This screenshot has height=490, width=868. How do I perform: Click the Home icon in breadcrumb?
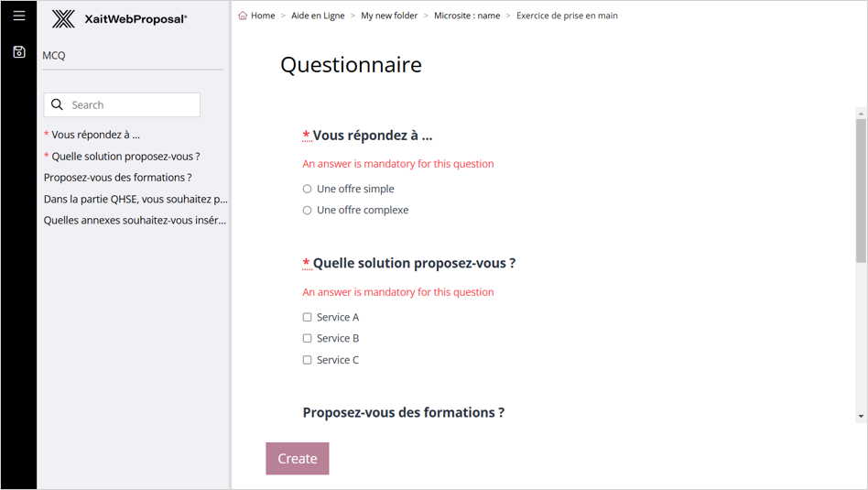pyautogui.click(x=243, y=16)
